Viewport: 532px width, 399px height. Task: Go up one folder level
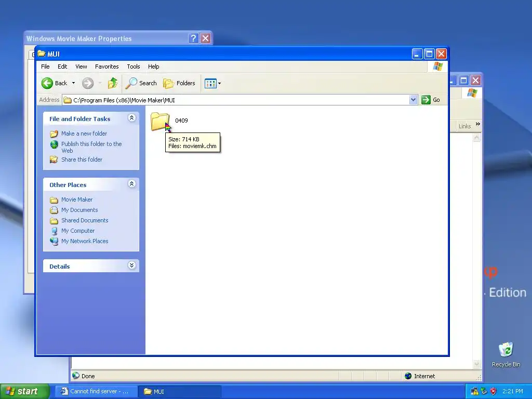point(113,83)
